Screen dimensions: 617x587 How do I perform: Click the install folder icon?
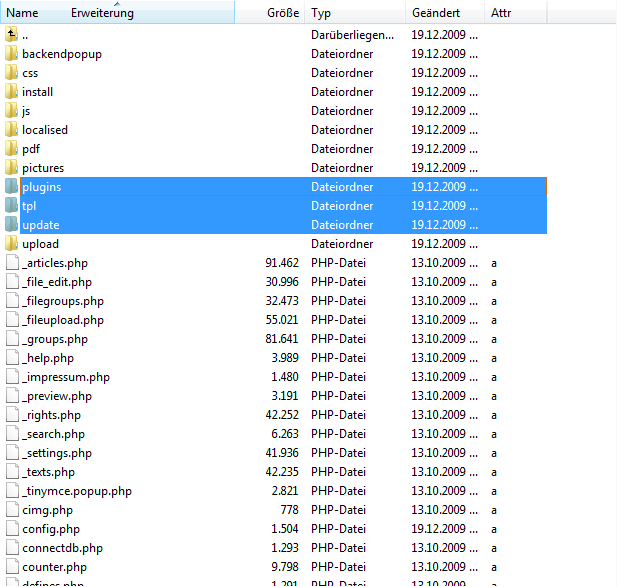click(x=12, y=92)
